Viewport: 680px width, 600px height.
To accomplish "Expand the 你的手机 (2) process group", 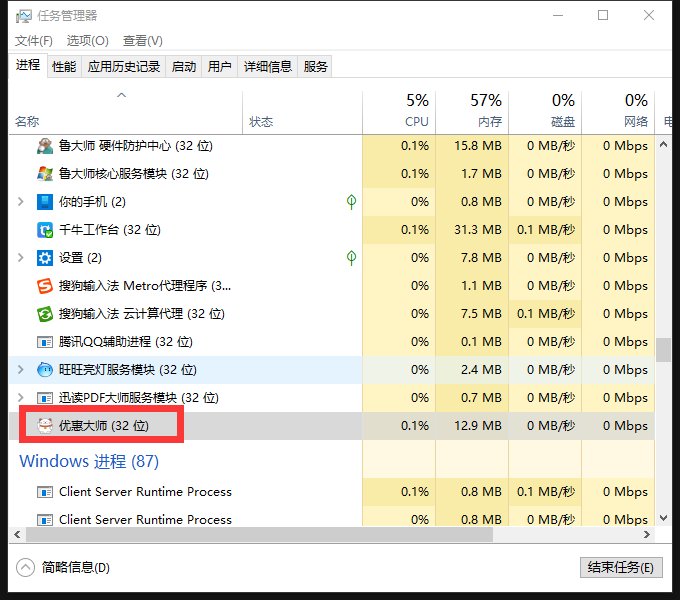I will point(20,202).
